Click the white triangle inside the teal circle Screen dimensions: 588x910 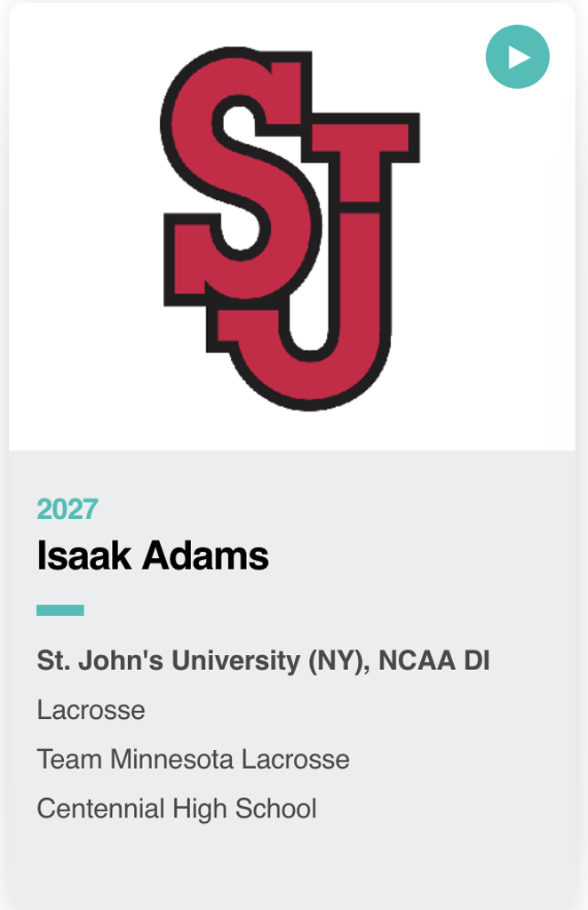point(519,57)
